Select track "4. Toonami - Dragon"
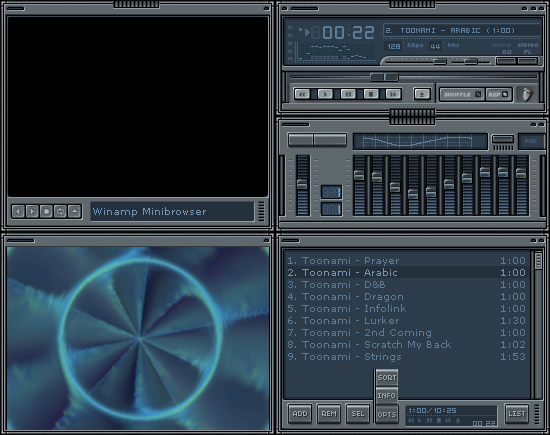Screen dimensions: 550x435 (407, 297)
